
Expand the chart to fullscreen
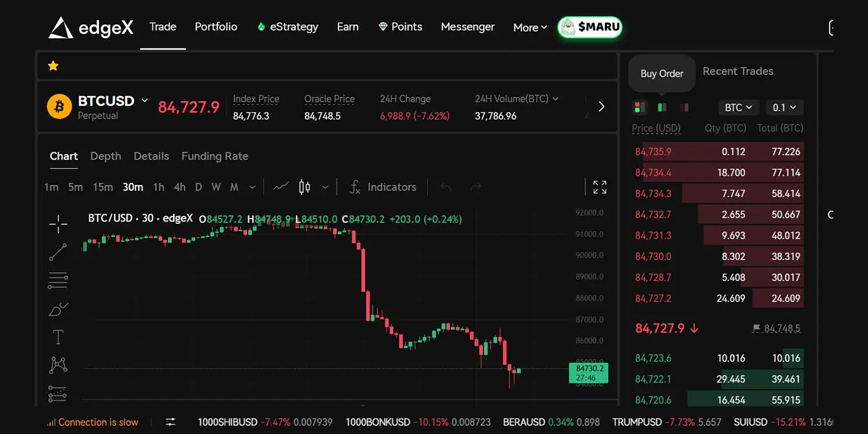[x=599, y=187]
